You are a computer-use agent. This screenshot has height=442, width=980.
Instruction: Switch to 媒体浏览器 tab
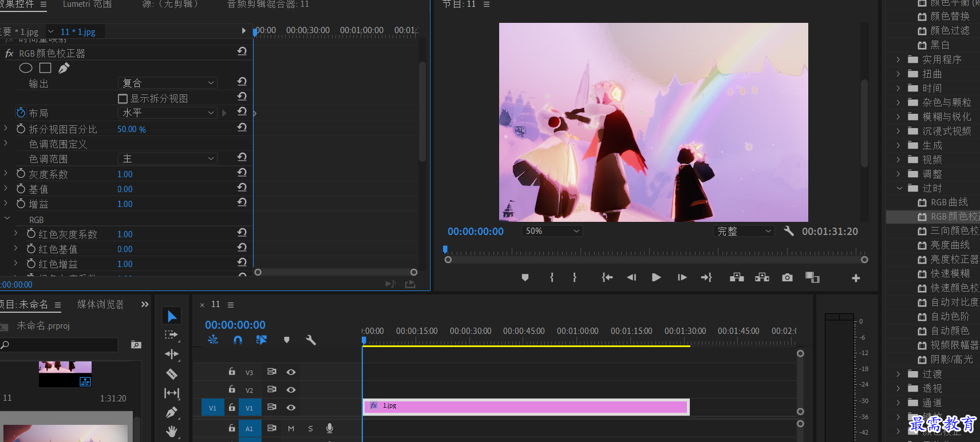tap(100, 305)
